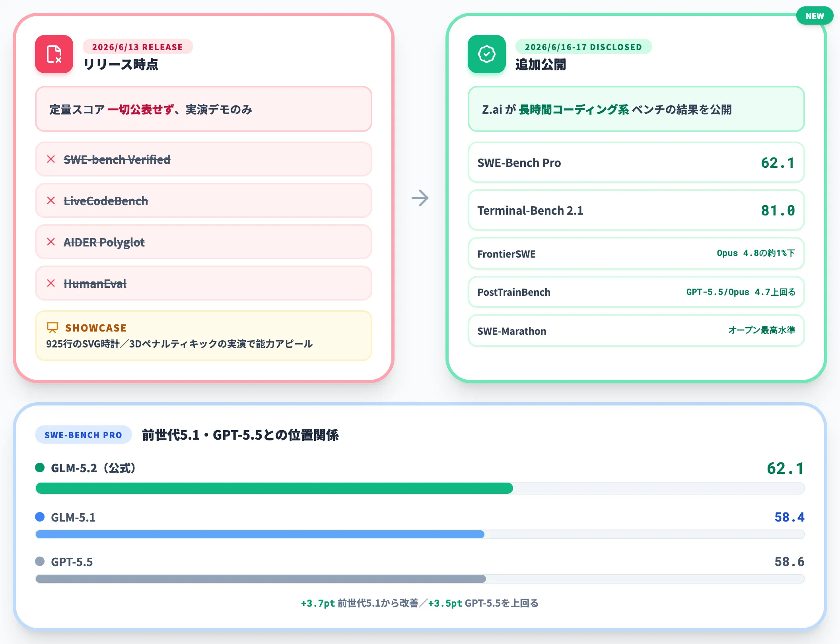Click the X icon beside HumanEval
Viewport: 840px width, 644px height.
pos(51,283)
